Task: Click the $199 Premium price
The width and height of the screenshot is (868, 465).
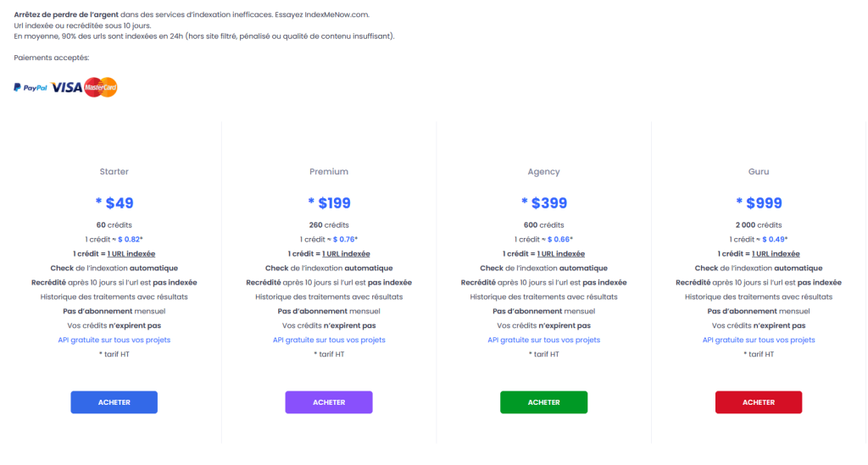Action: [x=333, y=203]
